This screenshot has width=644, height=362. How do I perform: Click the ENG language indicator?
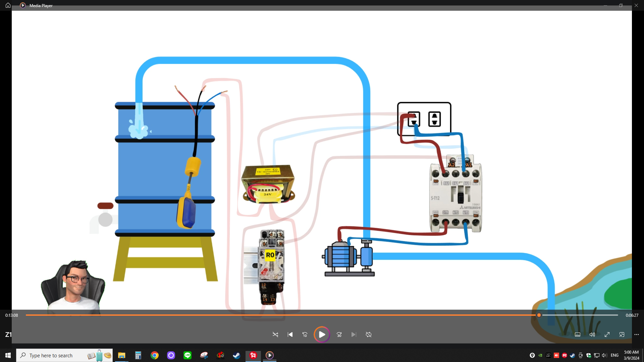[614, 355]
